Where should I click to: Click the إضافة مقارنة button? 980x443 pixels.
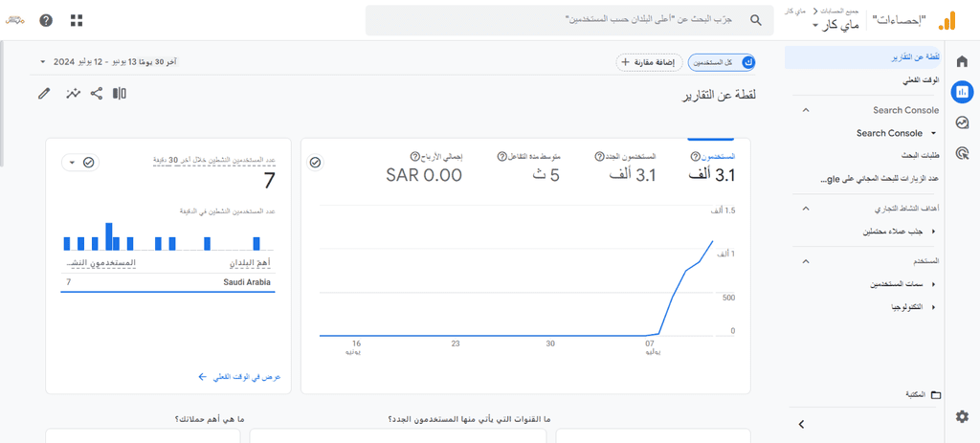pyautogui.click(x=649, y=62)
